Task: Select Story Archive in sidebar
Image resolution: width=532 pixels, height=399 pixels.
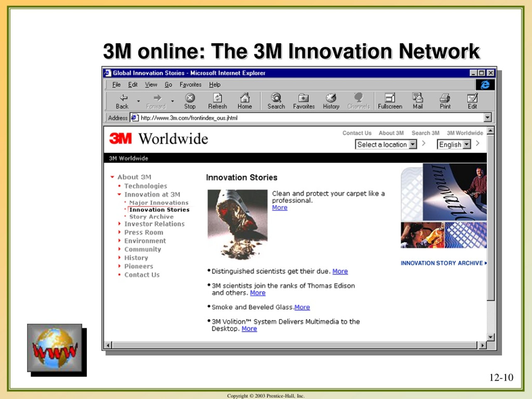Action: click(x=151, y=217)
